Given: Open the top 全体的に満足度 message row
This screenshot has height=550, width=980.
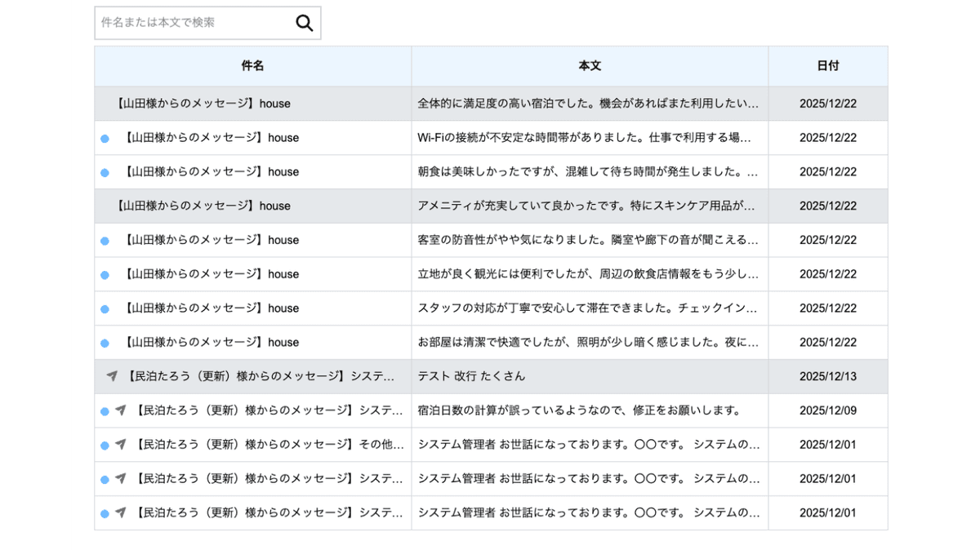Looking at the screenshot, I should coord(588,104).
